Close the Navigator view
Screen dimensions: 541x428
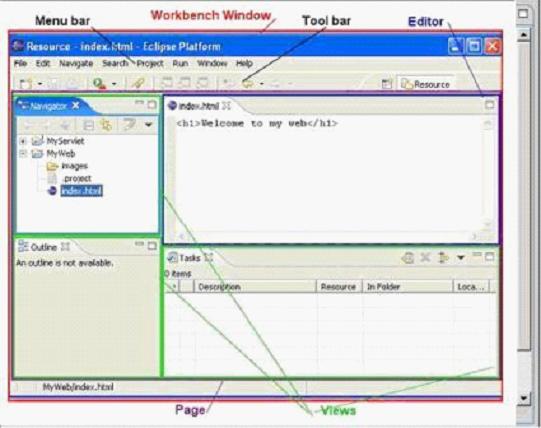(x=76, y=106)
